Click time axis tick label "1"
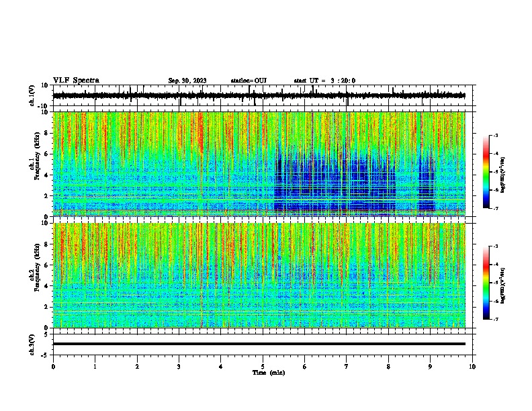 pyautogui.click(x=95, y=367)
